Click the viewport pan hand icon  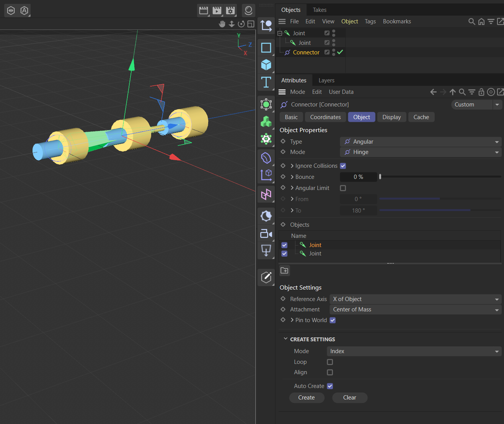coord(222,24)
